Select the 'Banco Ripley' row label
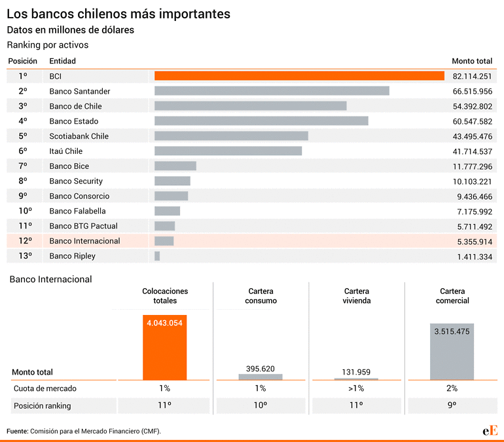 (x=72, y=256)
